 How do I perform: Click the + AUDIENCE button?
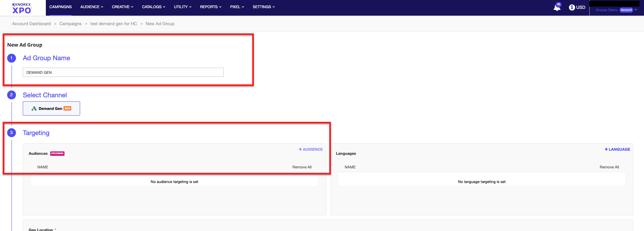click(311, 149)
